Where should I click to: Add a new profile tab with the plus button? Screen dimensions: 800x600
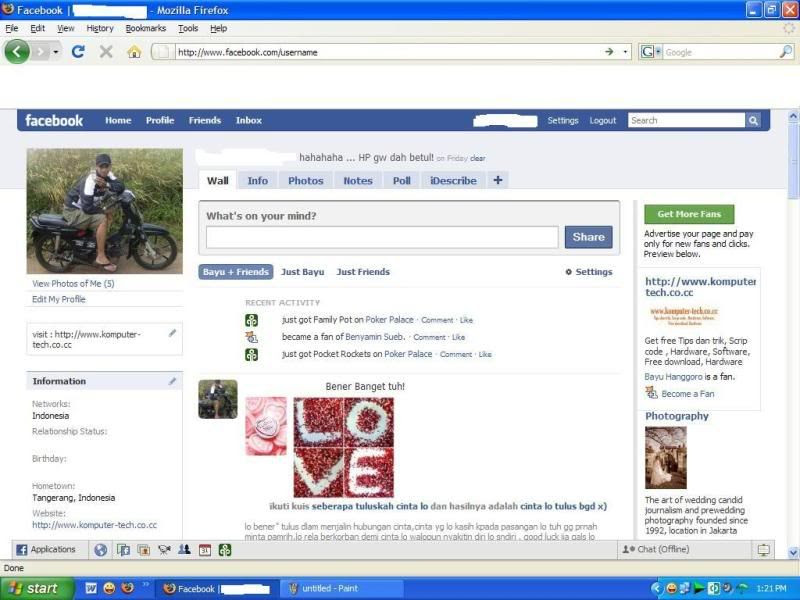[x=498, y=180]
